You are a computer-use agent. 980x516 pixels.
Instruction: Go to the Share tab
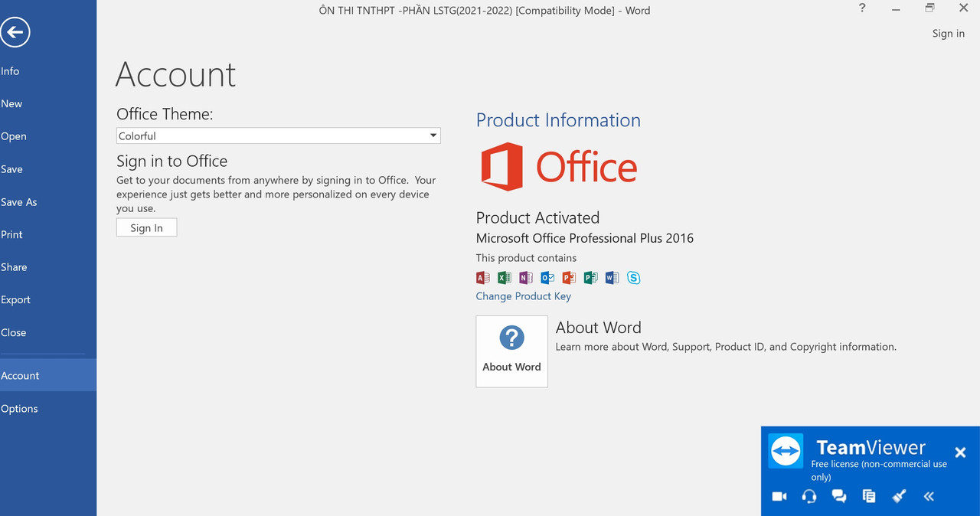tap(48, 267)
